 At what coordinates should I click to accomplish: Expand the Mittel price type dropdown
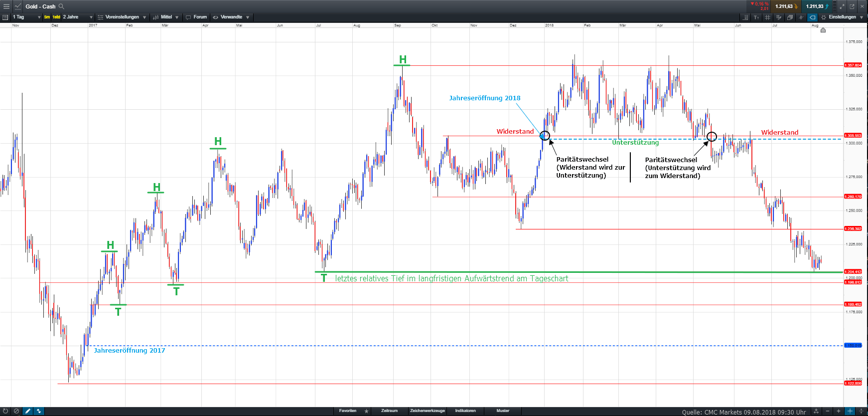pos(177,17)
